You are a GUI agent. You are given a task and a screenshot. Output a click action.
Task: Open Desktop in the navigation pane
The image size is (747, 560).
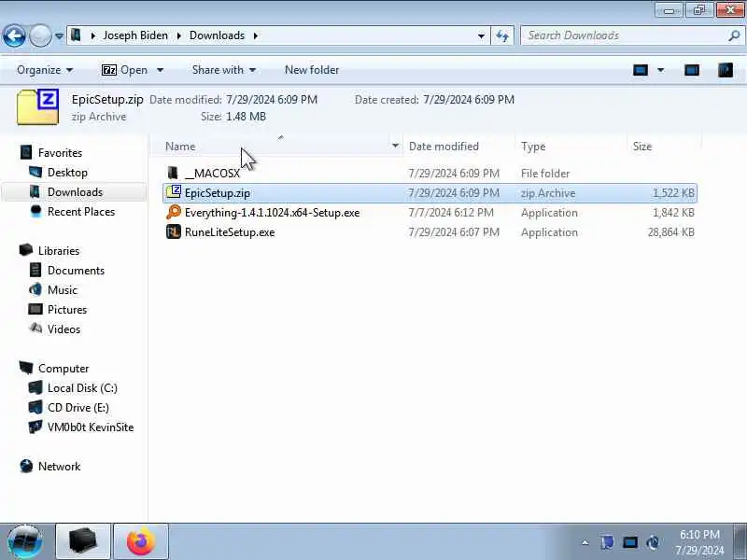(67, 173)
